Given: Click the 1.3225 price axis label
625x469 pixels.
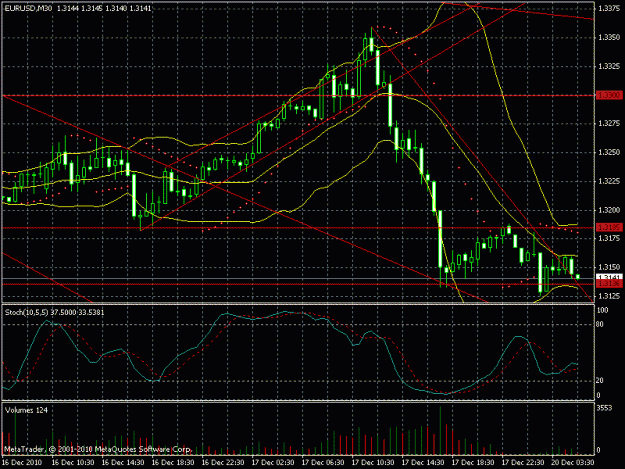Looking at the screenshot, I should click(x=609, y=181).
